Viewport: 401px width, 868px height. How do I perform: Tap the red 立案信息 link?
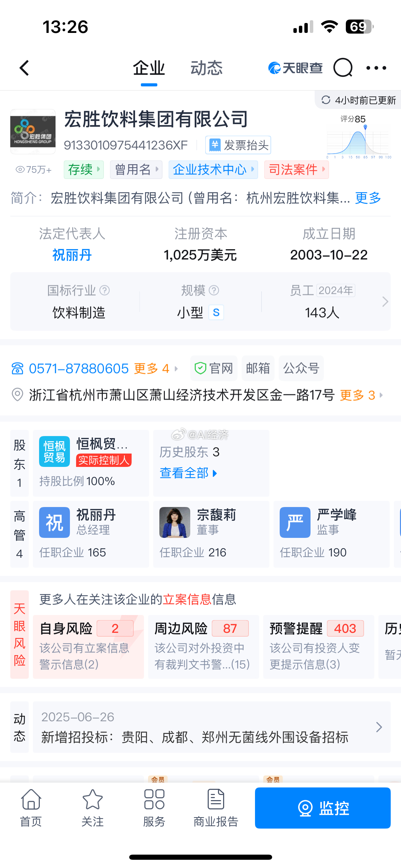click(x=187, y=599)
